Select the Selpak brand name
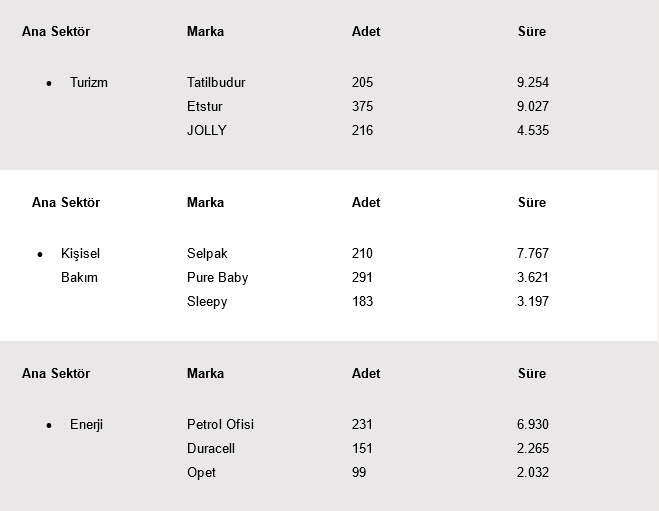This screenshot has height=511, width=659. 207,254
